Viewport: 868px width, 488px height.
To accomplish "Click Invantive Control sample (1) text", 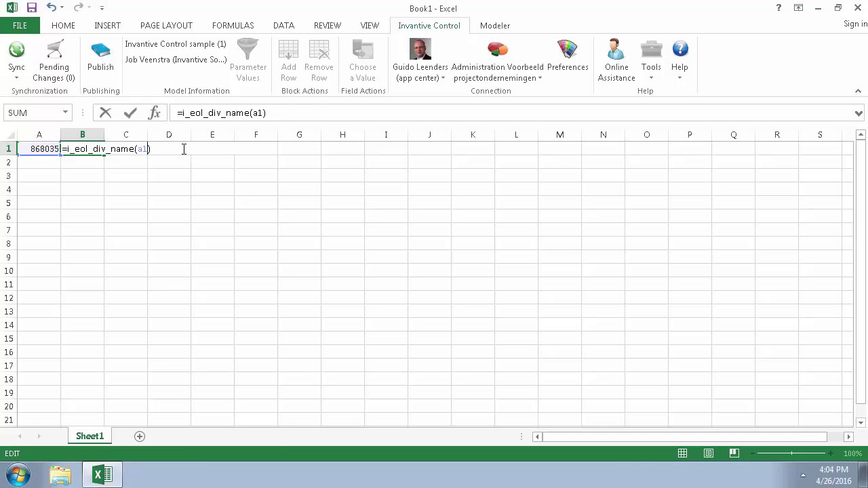I will 176,44.
